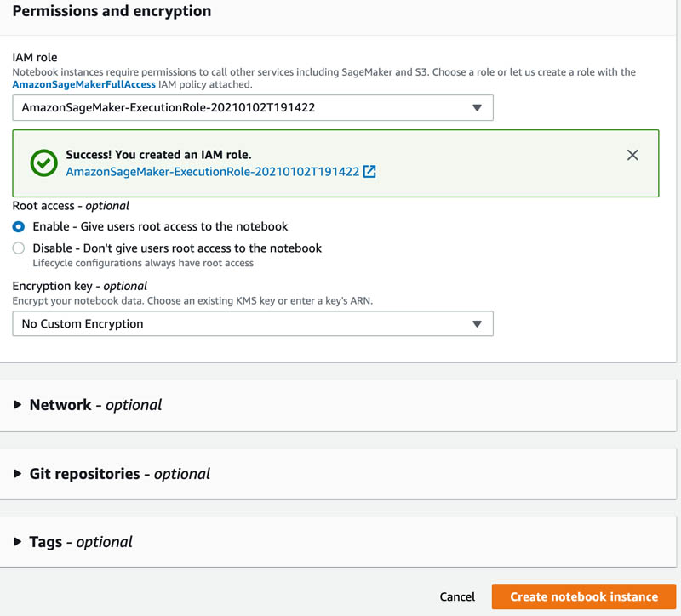Open the AmazonSageMakerFullAccess policy link
Viewport: 681px width, 616px height.
[x=83, y=84]
